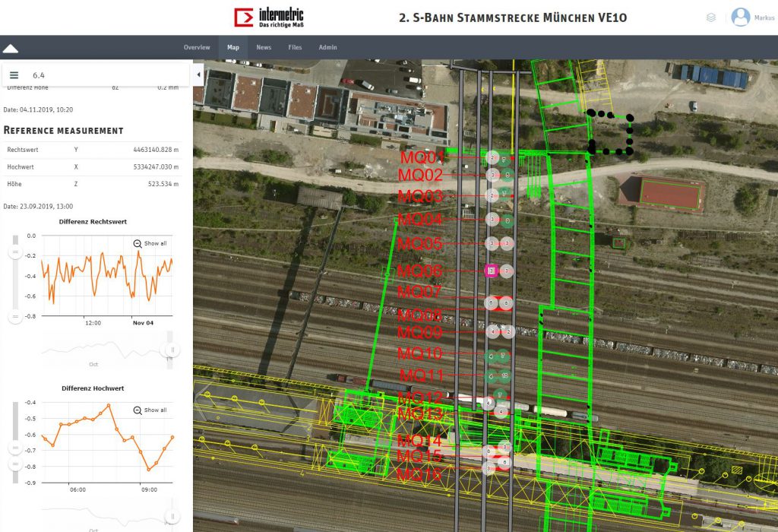The image size is (778, 532).
Task: Select right gray marker at MQ09
Action: 508,331
